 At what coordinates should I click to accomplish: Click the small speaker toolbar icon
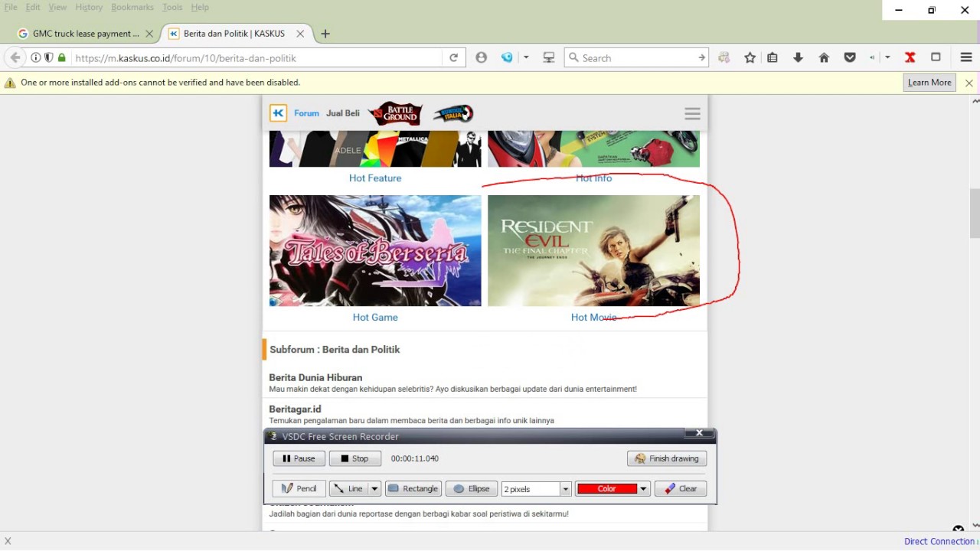(x=873, y=57)
